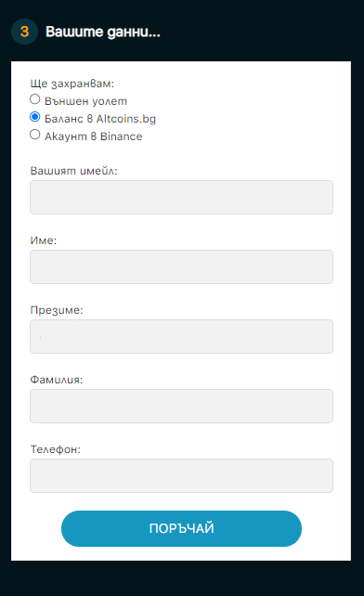Submit the order with the ПОРЪЧАЙ button
The height and width of the screenshot is (596, 364).
pyautogui.click(x=181, y=528)
